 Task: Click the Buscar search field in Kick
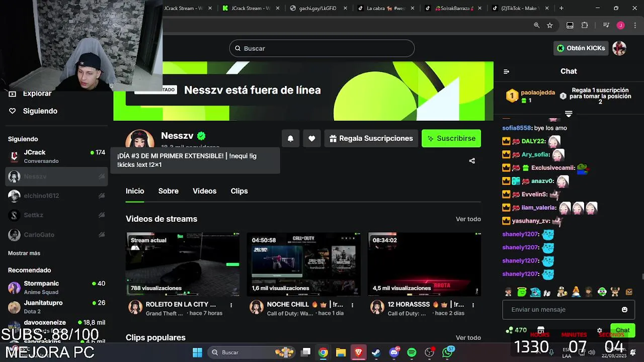(322, 48)
